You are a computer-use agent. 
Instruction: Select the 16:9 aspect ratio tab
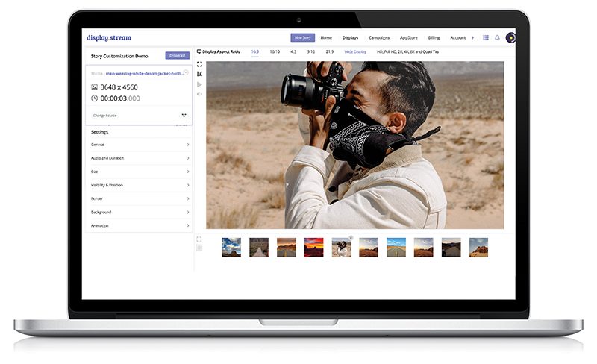pos(255,51)
